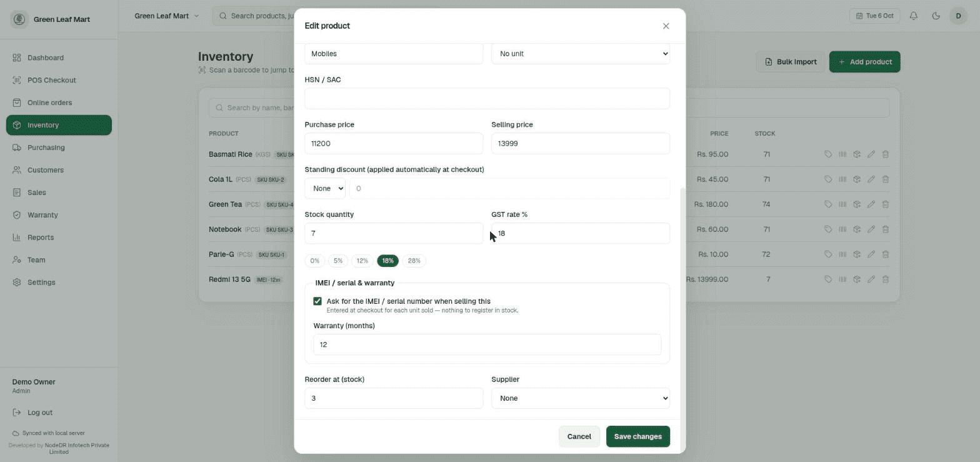Screen dimensions: 980x462
Task: Click Cancel in the Edit product dialog
Action: point(579,436)
